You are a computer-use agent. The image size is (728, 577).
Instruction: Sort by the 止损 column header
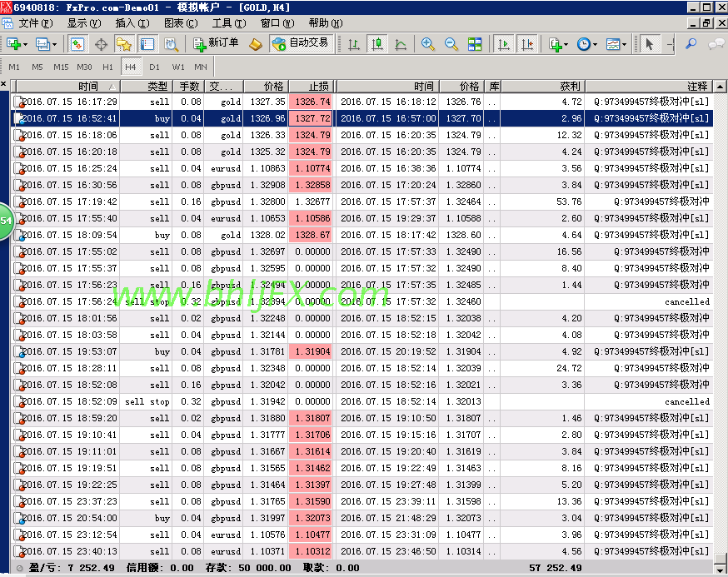[311, 87]
